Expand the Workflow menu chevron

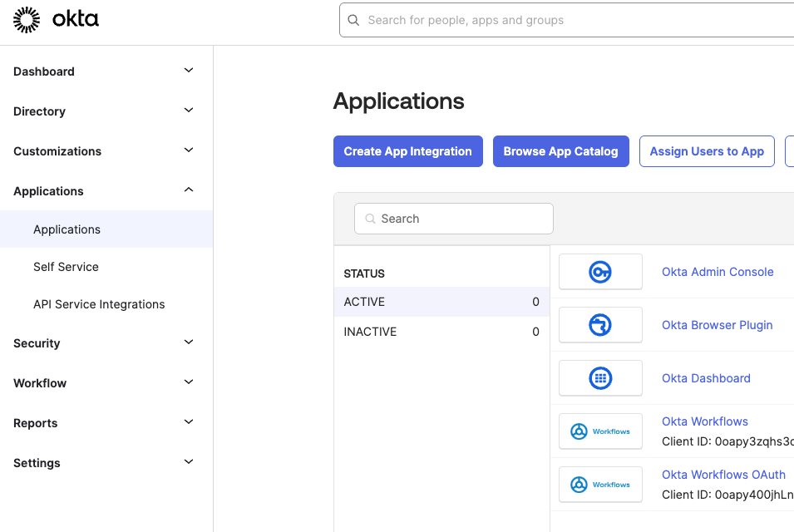[x=189, y=382]
